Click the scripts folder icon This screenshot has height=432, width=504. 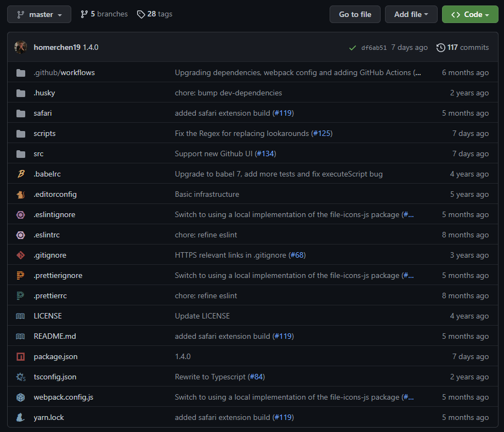tap(21, 134)
